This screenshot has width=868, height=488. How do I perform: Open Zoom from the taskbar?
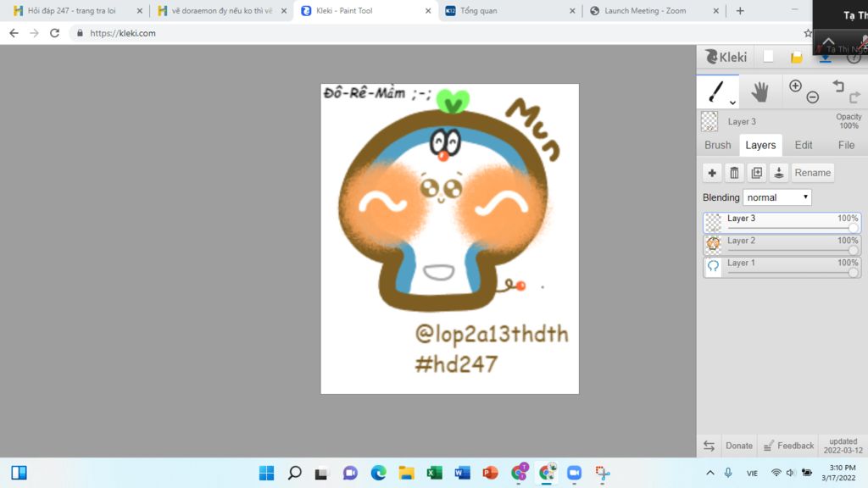[x=574, y=473]
